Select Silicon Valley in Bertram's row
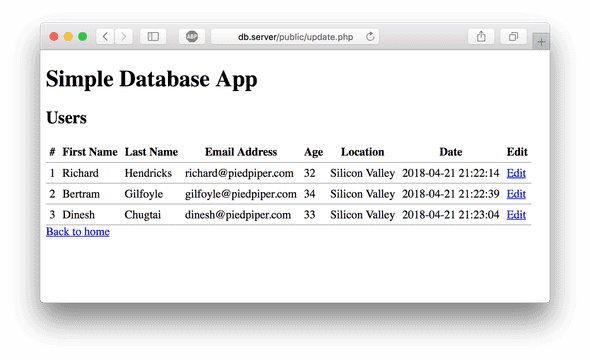 pos(362,194)
